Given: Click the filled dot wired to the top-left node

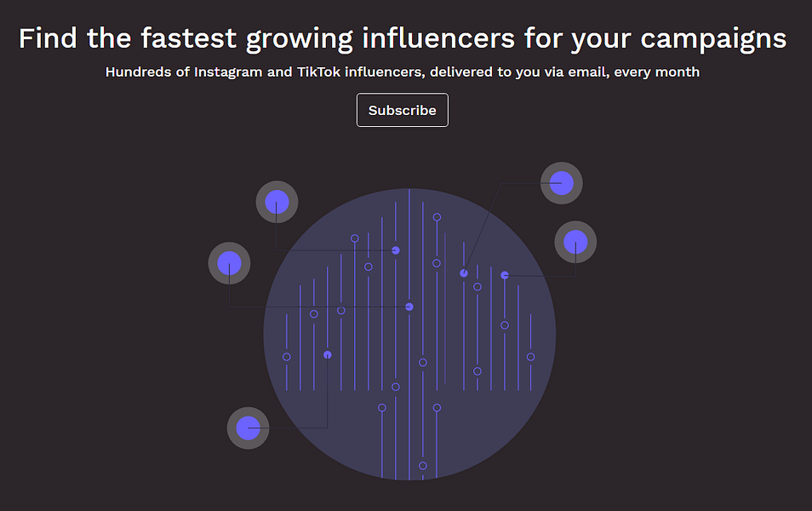Looking at the screenshot, I should pos(396,250).
